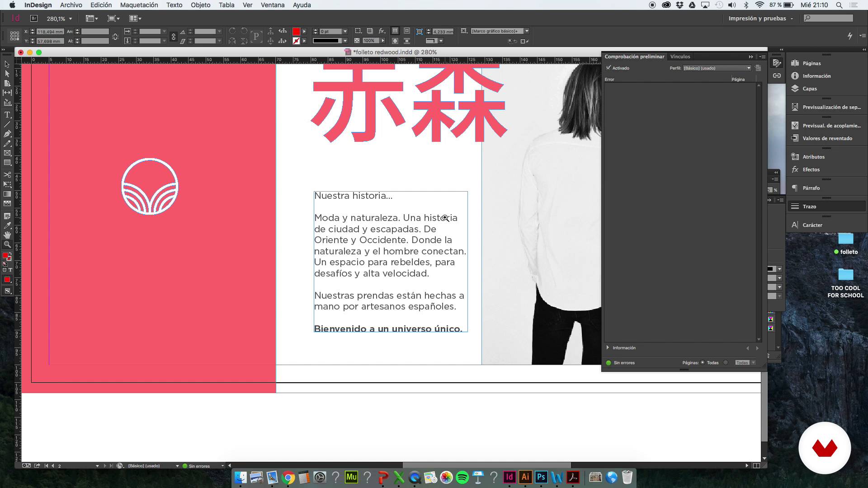Select the Todas pages radio button
The image size is (868, 488).
(x=703, y=362)
